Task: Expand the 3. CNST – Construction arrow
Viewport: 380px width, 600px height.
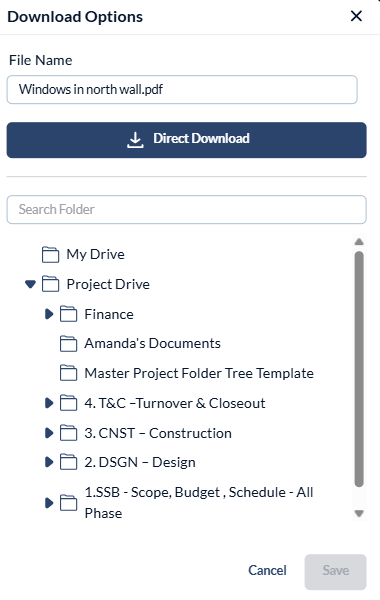Action: pyautogui.click(x=49, y=433)
